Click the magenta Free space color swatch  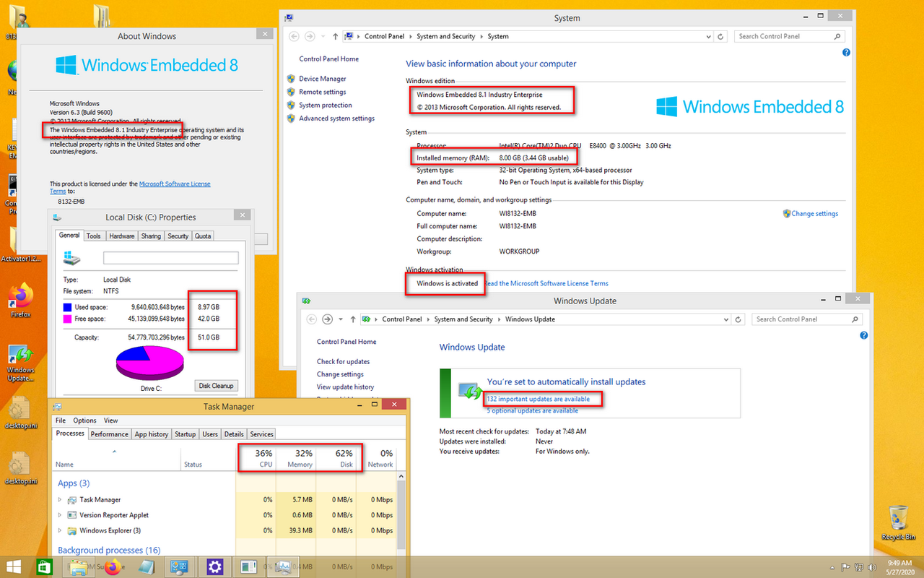[x=67, y=318]
